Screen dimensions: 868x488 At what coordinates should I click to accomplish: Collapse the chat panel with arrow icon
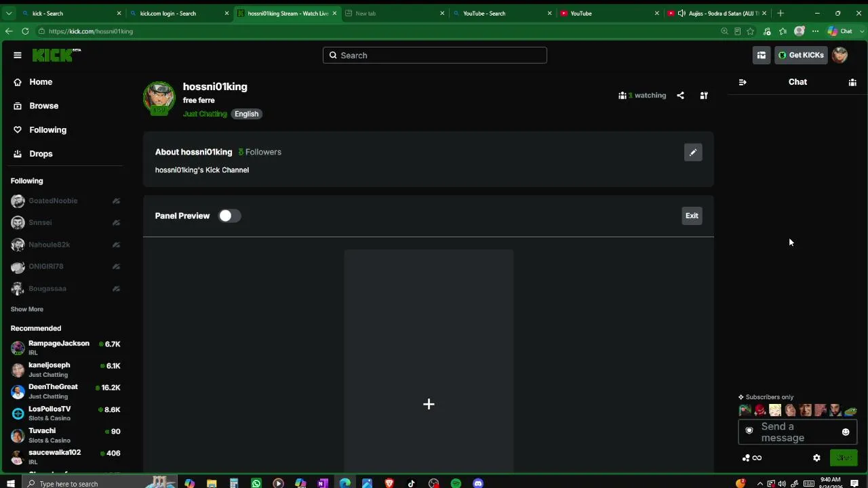coord(743,82)
